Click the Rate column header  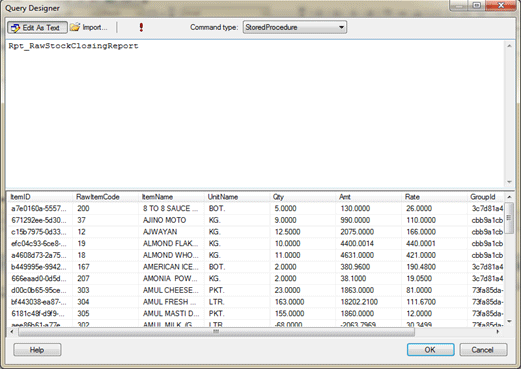[434, 197]
